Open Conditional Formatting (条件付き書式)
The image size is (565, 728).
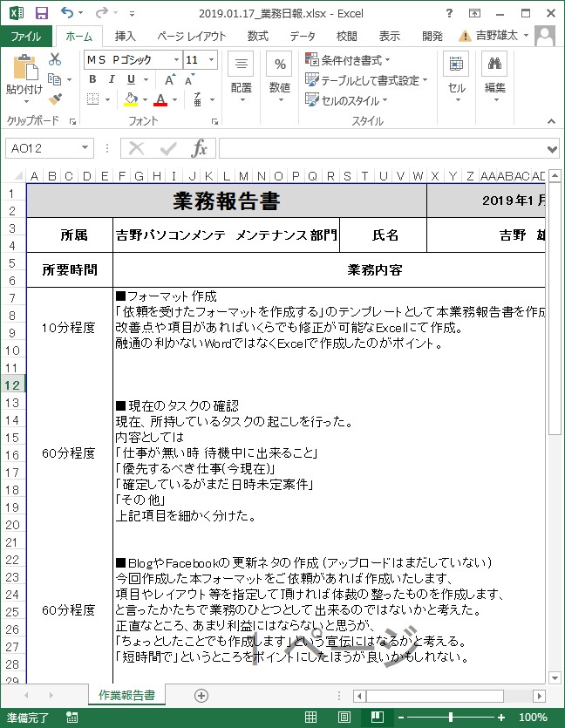coord(347,60)
